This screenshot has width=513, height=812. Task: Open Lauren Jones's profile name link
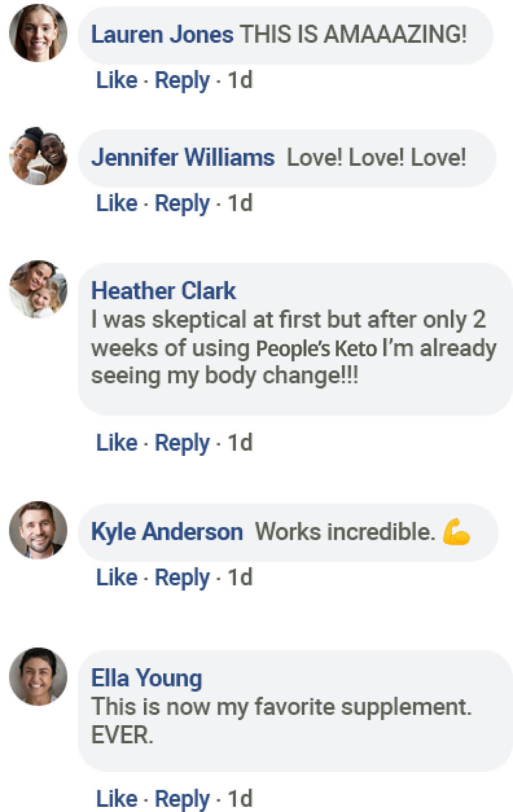[x=162, y=34]
